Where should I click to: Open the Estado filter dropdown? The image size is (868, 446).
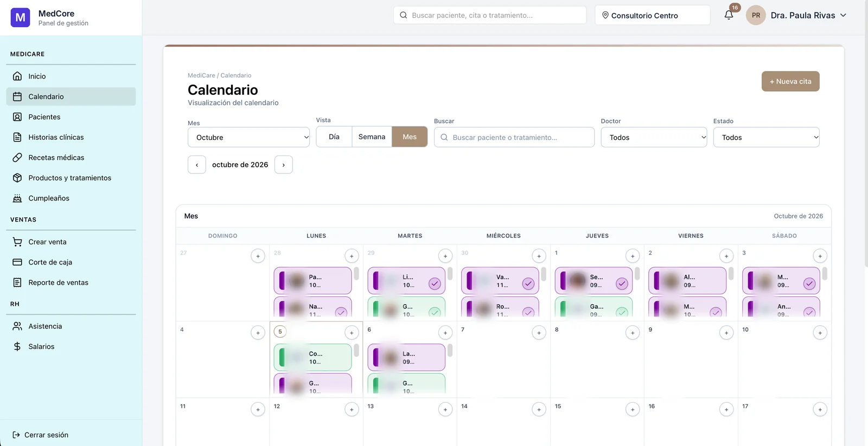coord(767,137)
